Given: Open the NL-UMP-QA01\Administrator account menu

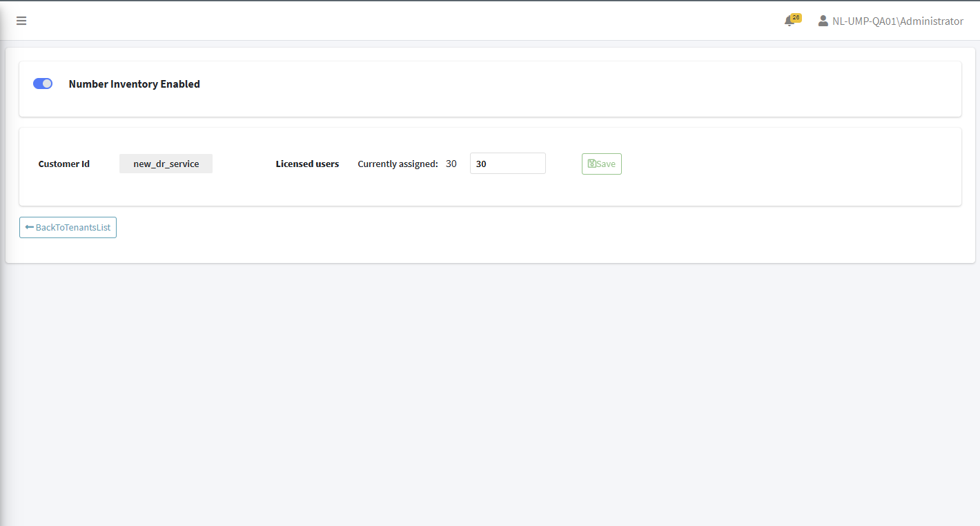Looking at the screenshot, I should point(890,21).
